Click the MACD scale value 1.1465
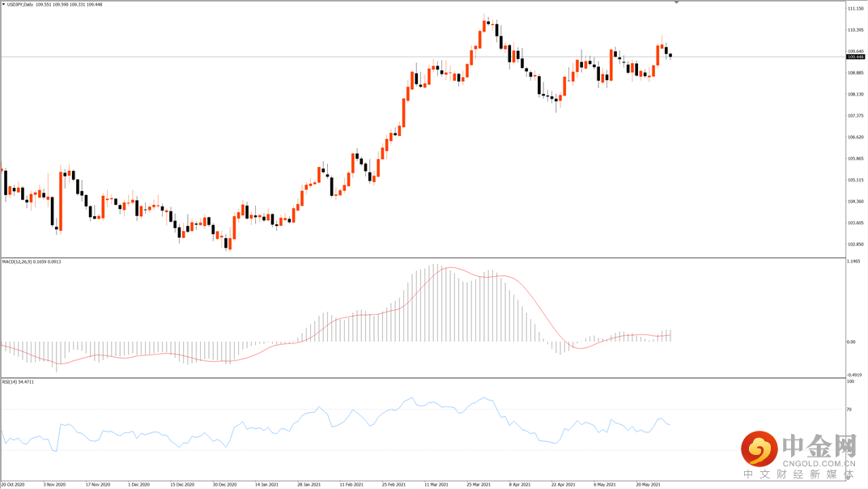868x489 pixels. (854, 261)
